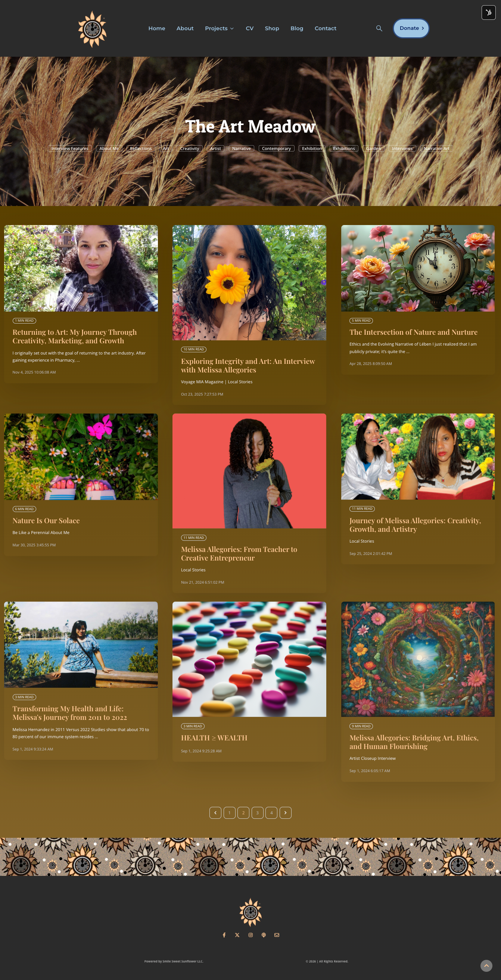Screen dimensions: 501x980
Task: Click the sunflower logo in header
Action: point(92,29)
